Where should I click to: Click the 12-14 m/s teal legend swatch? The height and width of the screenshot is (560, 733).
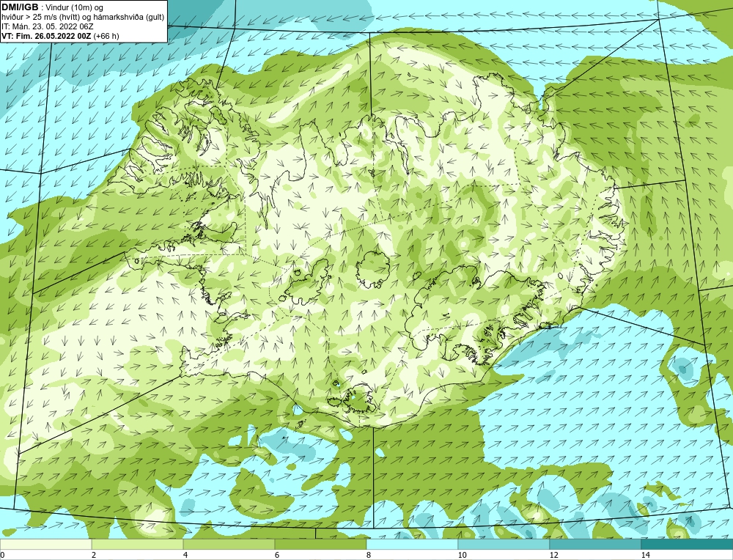coord(595,544)
